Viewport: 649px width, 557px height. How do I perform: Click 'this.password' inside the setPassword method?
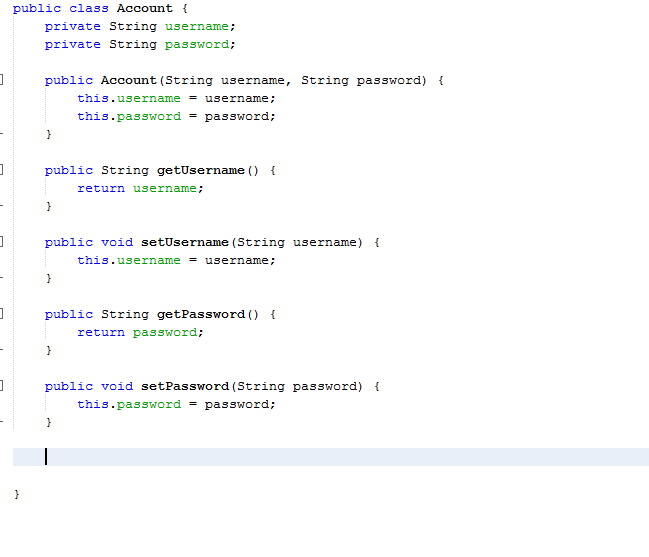(129, 404)
